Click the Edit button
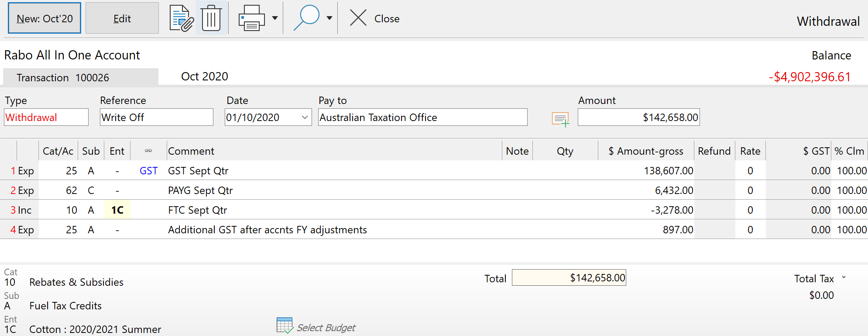 [x=122, y=18]
